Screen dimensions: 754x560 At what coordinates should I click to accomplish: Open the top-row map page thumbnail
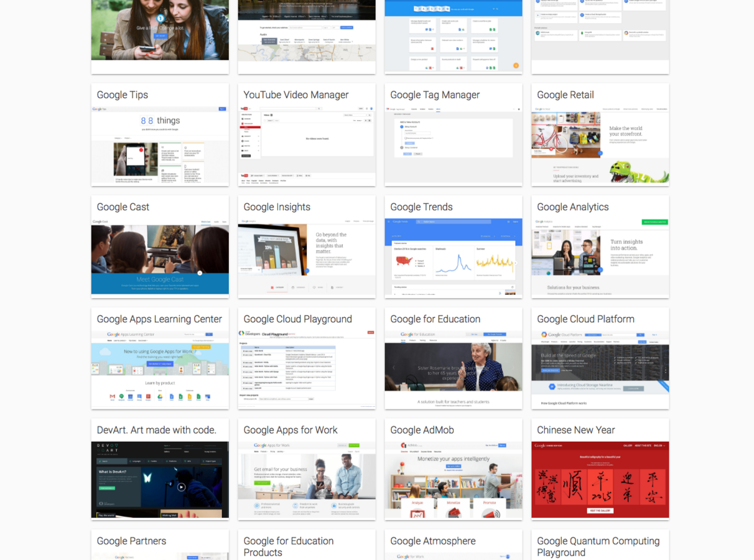[x=307, y=30]
